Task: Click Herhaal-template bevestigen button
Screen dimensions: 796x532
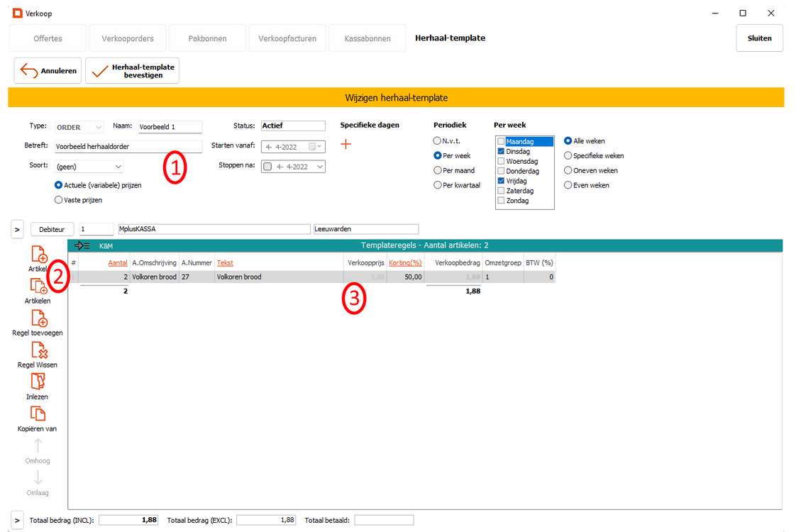Action: click(x=133, y=70)
